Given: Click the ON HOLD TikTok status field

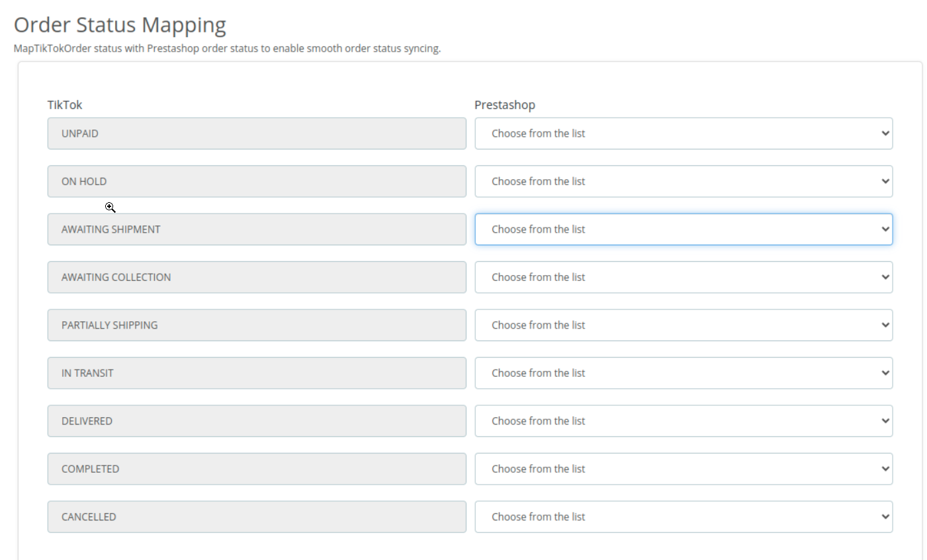Looking at the screenshot, I should click(257, 181).
